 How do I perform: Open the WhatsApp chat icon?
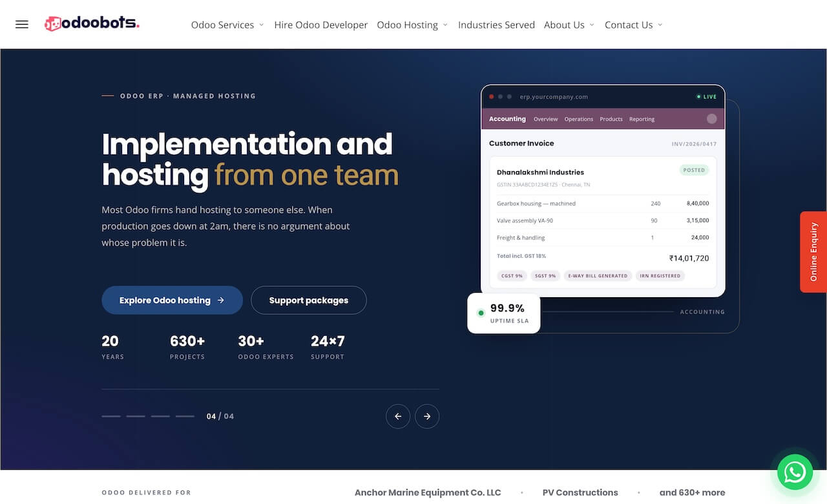[795, 472]
